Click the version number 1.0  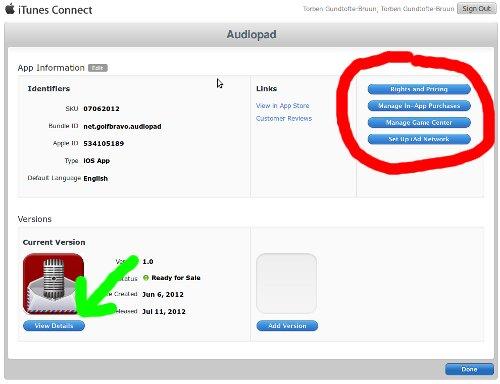[x=148, y=262]
